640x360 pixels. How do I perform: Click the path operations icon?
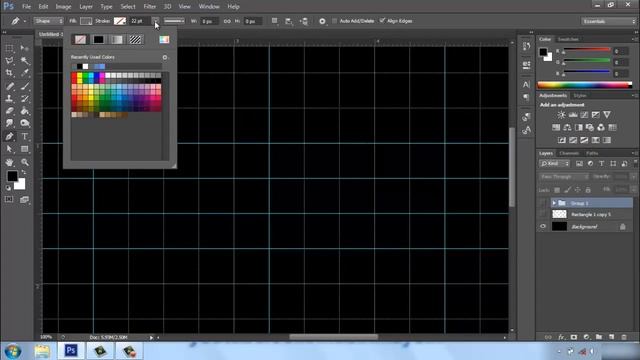click(275, 21)
